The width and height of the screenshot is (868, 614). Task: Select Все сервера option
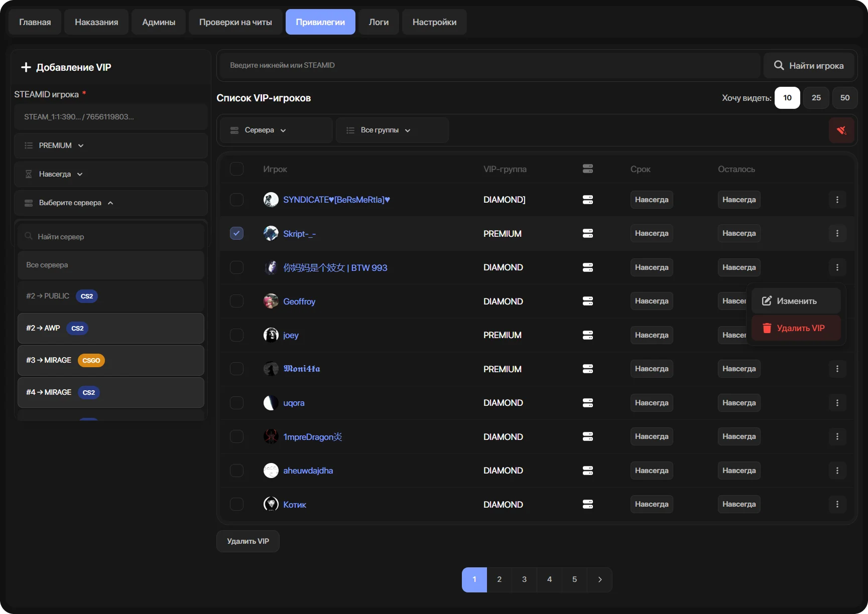(x=111, y=265)
